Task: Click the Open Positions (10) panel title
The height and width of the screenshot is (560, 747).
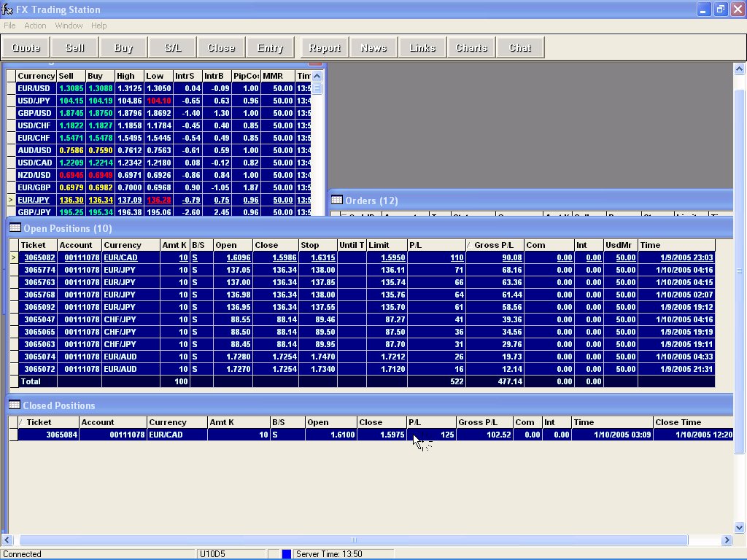Action: 68,228
